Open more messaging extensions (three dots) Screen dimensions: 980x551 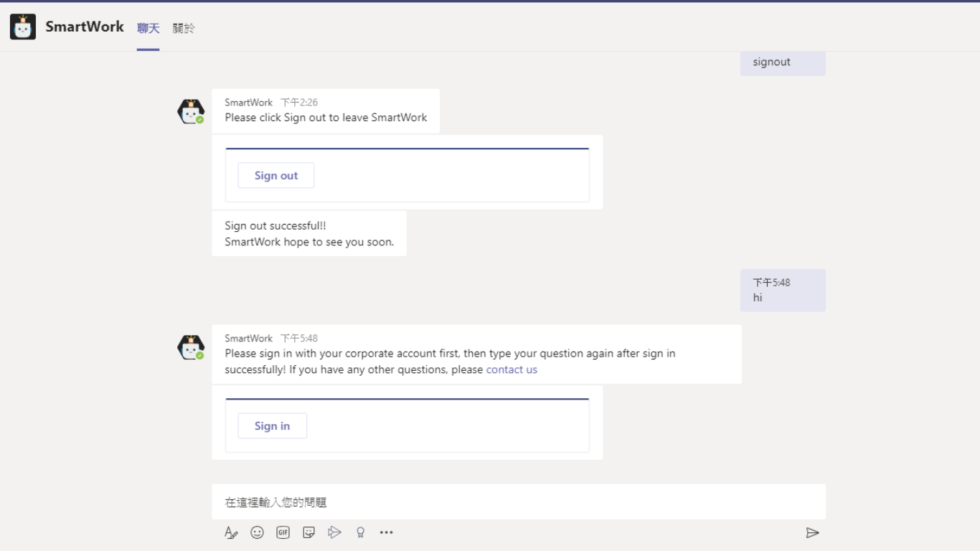(387, 532)
